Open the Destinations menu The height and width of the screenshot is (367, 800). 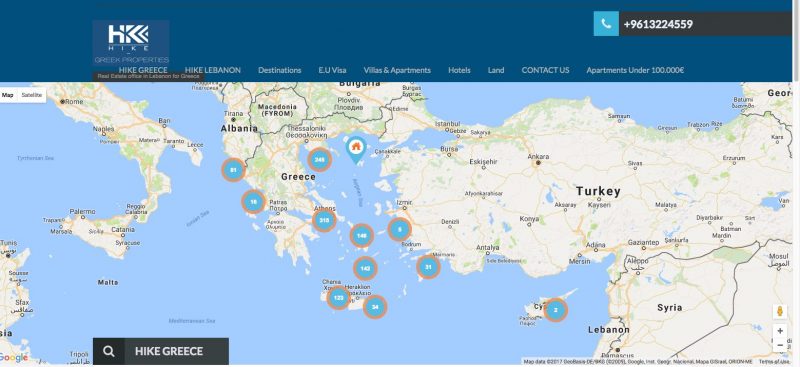click(x=280, y=70)
